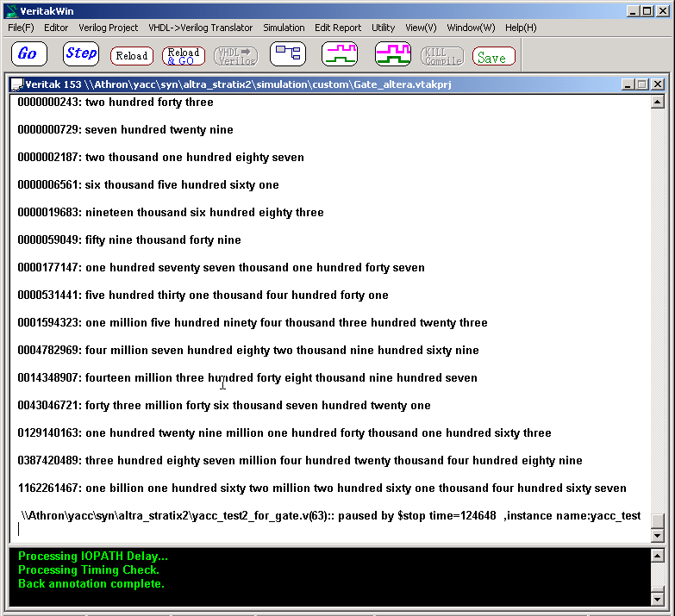Expand the Window(W) menu
Screen dimensions: 675x616
(471, 28)
